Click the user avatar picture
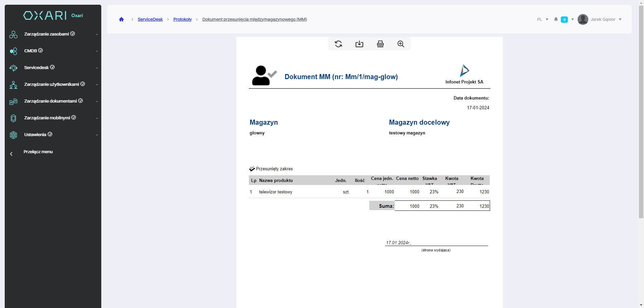This screenshot has height=308, width=644. coord(583,19)
